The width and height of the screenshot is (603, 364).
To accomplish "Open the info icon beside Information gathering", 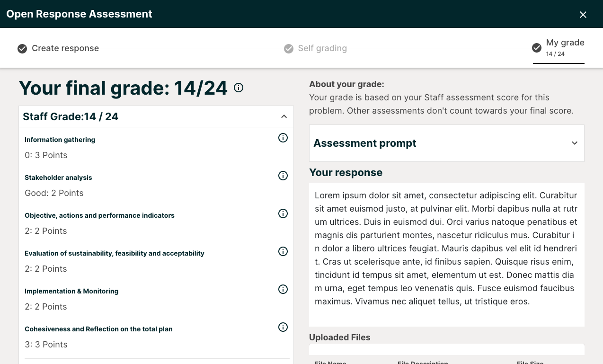I will (x=283, y=138).
